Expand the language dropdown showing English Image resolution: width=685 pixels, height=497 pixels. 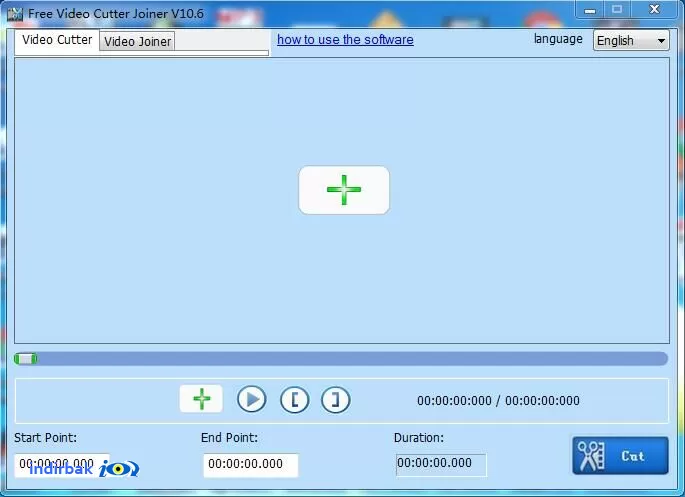(631, 41)
